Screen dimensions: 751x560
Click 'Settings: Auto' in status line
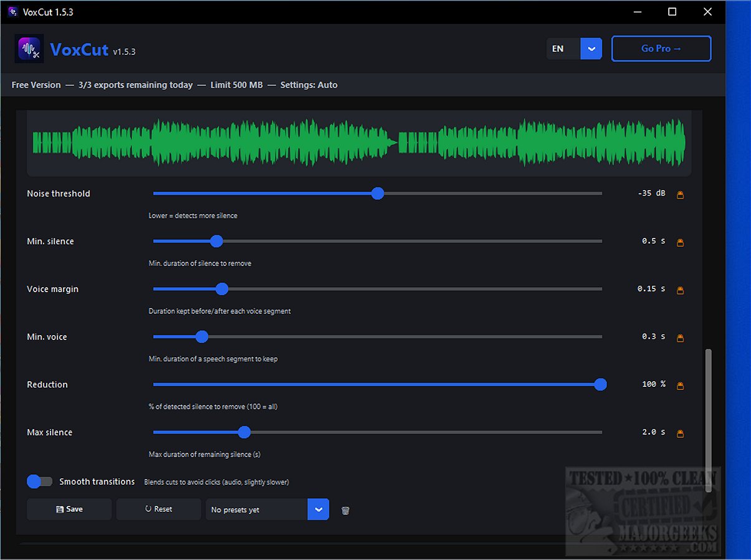point(309,85)
